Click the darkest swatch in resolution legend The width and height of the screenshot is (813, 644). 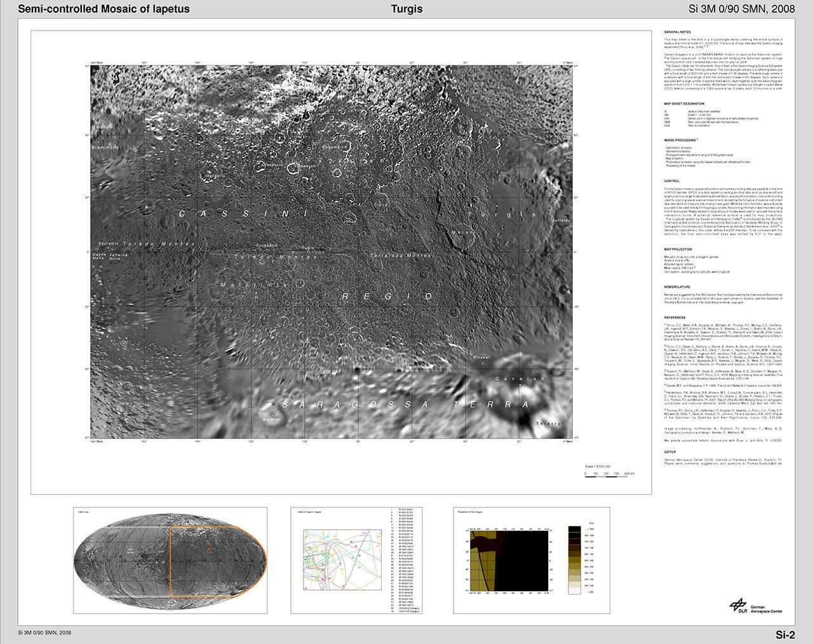(x=574, y=528)
